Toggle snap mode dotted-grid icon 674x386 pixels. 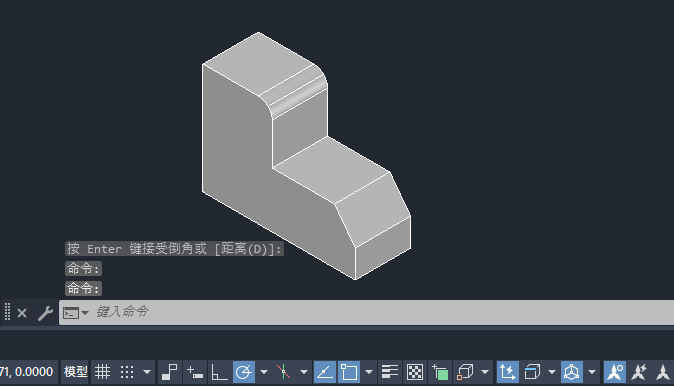127,372
